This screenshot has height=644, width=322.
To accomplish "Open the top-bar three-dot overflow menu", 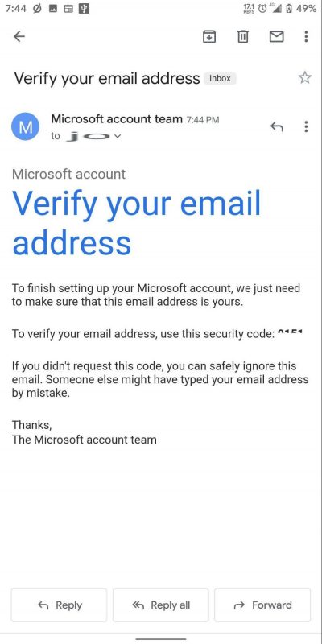I will [x=306, y=36].
